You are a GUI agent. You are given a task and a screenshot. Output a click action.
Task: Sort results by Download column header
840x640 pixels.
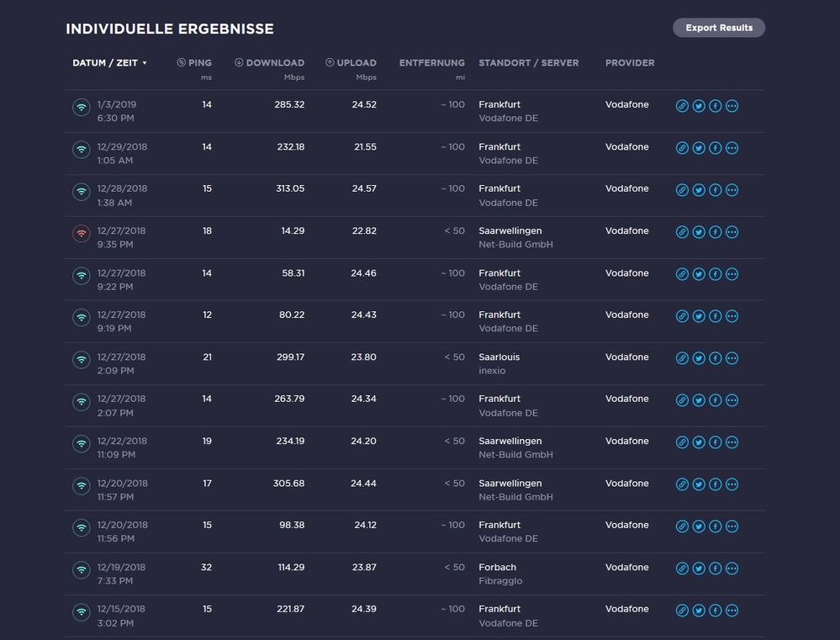point(269,63)
